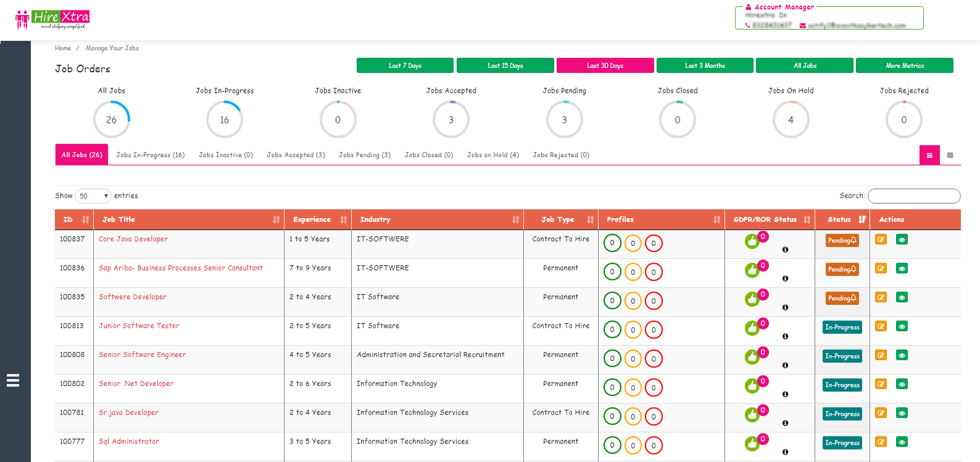Screen dimensions: 980x462
Task: Click orange profile circle for job 100777
Action: coord(633,445)
